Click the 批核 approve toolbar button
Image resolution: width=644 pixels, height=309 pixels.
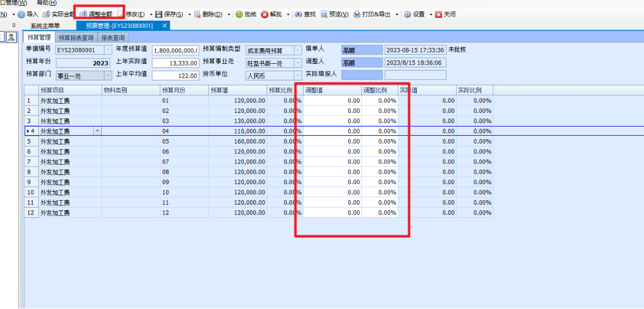tap(246, 14)
